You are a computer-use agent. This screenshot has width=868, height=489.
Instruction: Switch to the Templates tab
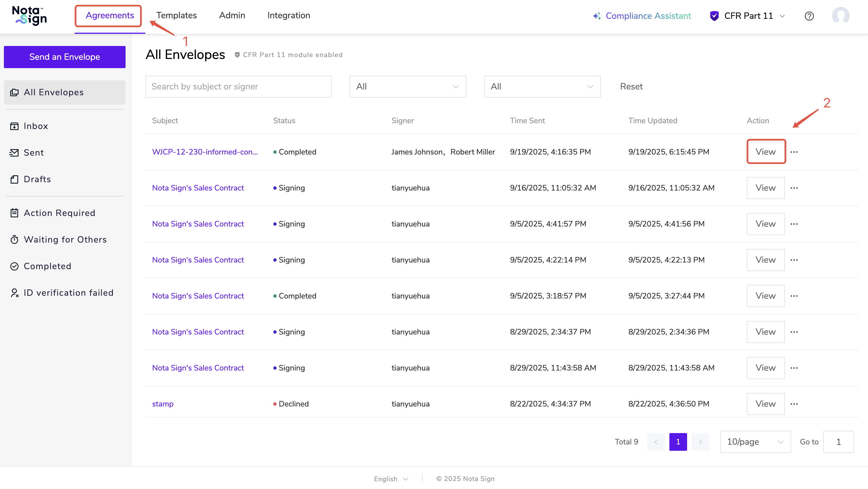pos(176,16)
